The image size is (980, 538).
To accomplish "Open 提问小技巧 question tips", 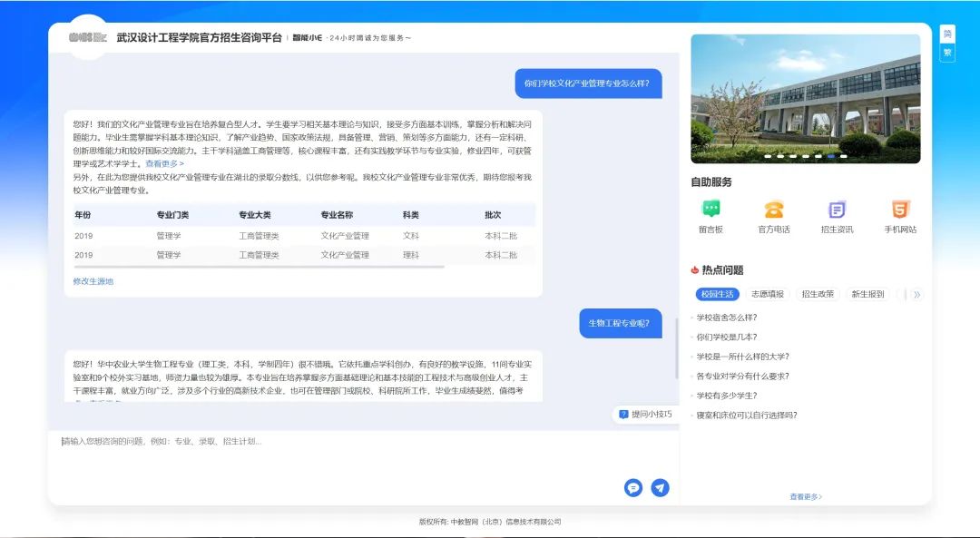I will pos(645,414).
